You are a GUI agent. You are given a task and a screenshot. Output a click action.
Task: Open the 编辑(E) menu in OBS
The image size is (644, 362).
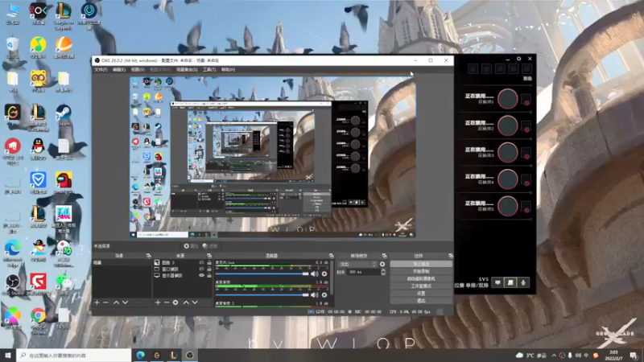pos(119,70)
